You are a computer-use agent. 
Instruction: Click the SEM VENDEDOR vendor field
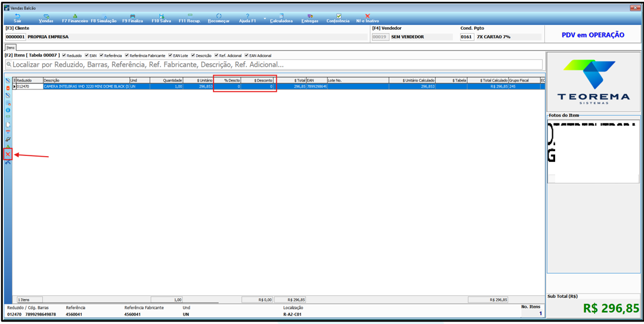[423, 37]
